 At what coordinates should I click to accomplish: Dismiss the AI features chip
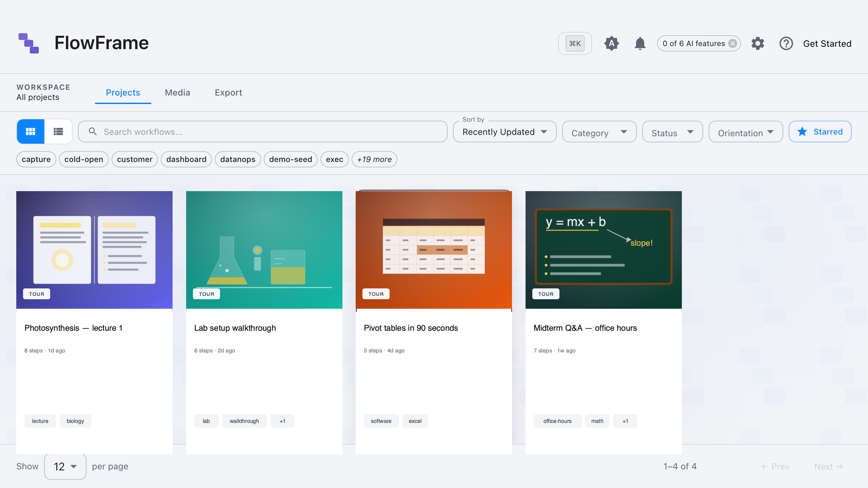click(x=733, y=43)
